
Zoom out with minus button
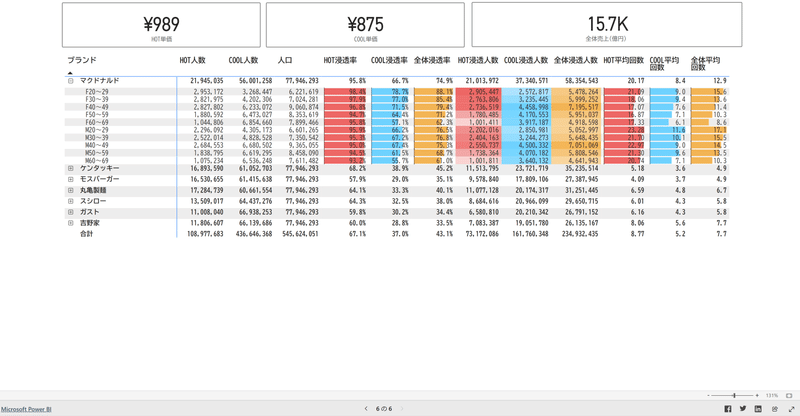tap(708, 396)
